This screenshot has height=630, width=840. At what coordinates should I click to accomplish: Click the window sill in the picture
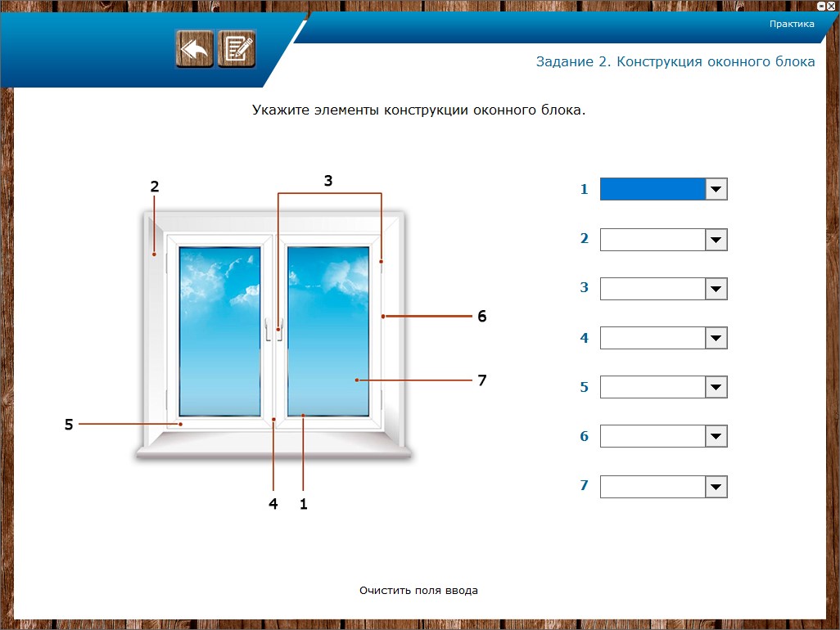(274, 450)
